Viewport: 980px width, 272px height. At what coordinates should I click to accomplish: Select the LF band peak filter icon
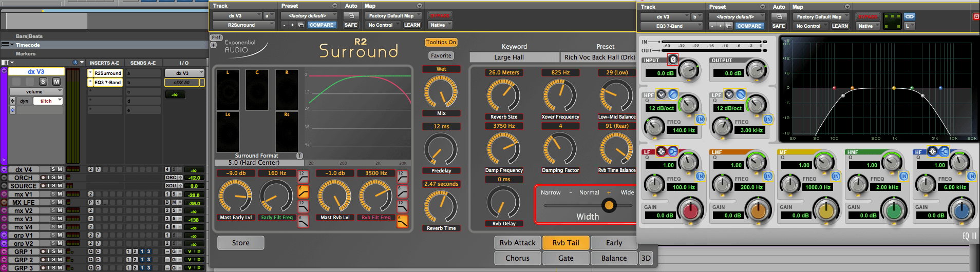pyautogui.click(x=662, y=151)
